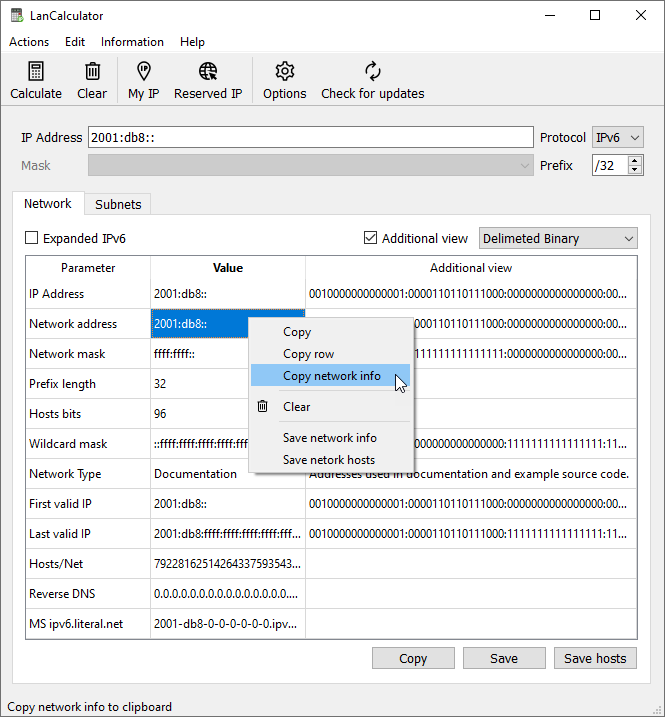
Task: Select the Hosts/Net value cell
Action: coord(228,564)
